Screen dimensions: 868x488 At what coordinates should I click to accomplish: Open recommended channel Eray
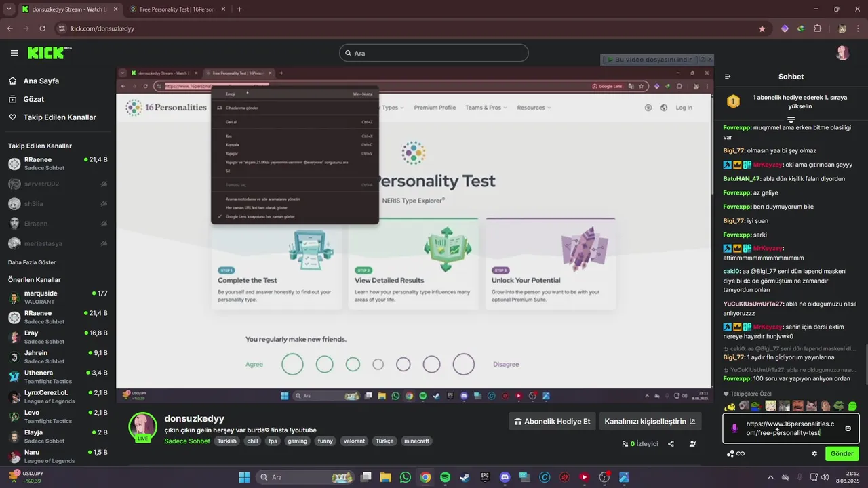pyautogui.click(x=58, y=337)
